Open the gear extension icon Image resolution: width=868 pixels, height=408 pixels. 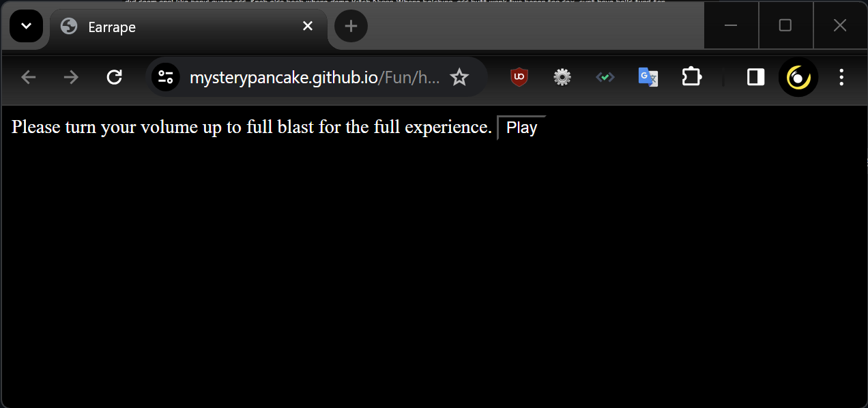click(562, 77)
